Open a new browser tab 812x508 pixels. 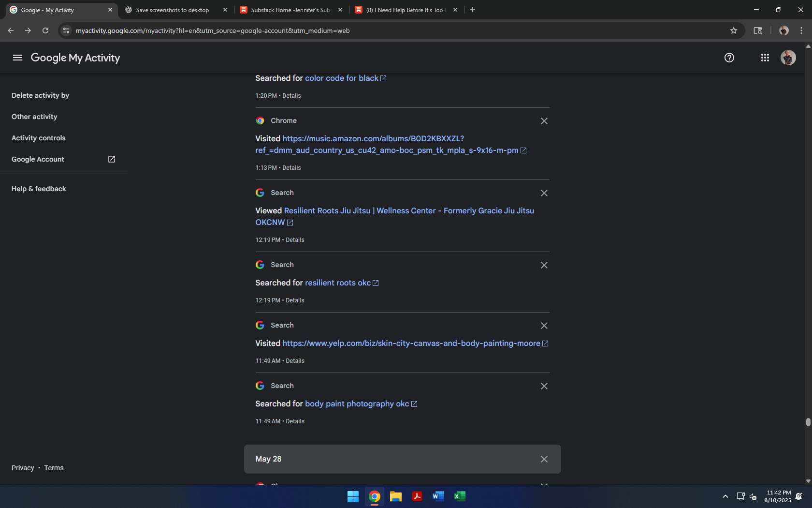473,10
